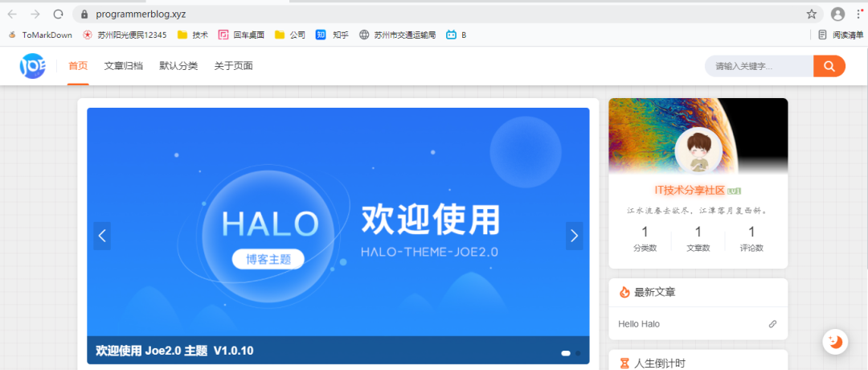Click link icon beside Hello Halo
Viewport: 868px width, 370px height.
(x=773, y=324)
